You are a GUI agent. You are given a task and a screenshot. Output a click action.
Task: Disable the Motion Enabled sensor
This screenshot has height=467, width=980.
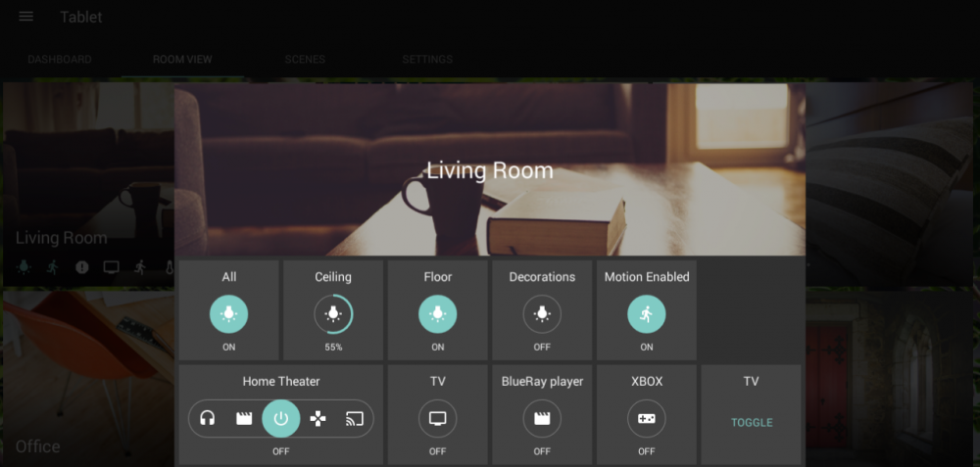pos(646,314)
